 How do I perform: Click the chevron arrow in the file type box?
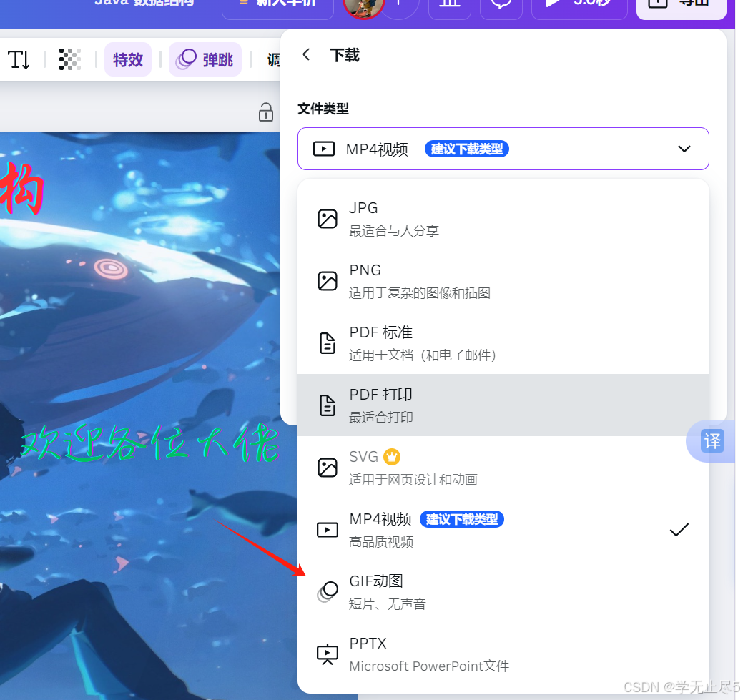pyautogui.click(x=684, y=149)
